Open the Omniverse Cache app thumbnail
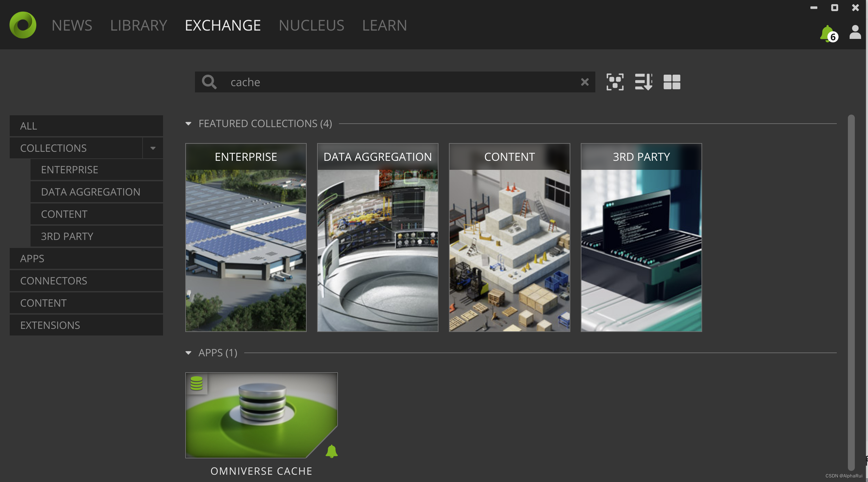The height and width of the screenshot is (482, 868). point(262,415)
